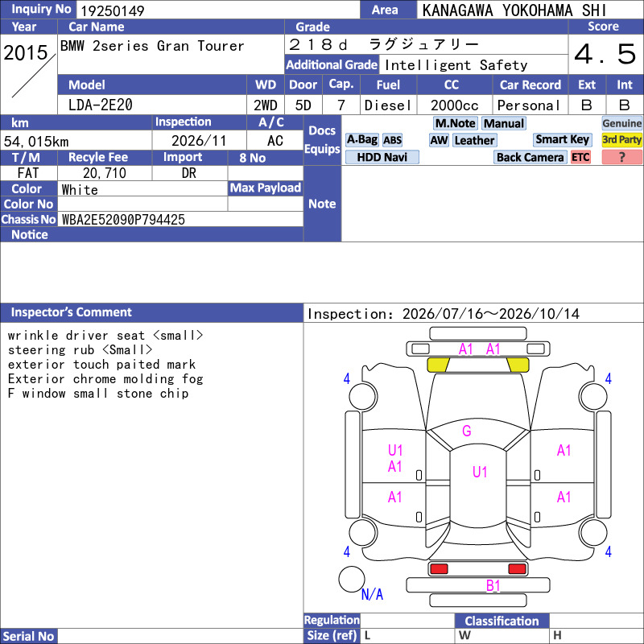Viewport: 644px width, 644px height.
Task: Click comment 'exterior touch paited mark'
Action: coord(102,365)
